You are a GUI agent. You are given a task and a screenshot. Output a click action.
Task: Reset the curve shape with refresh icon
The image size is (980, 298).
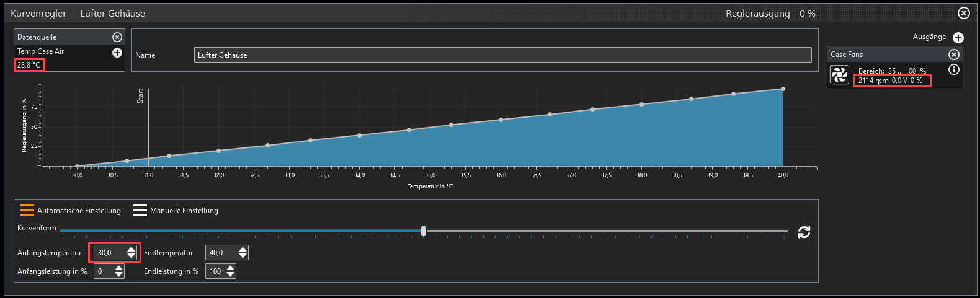click(804, 232)
